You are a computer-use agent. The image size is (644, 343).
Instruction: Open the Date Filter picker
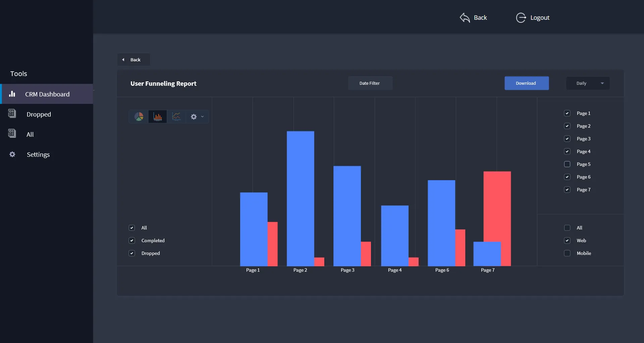[370, 83]
